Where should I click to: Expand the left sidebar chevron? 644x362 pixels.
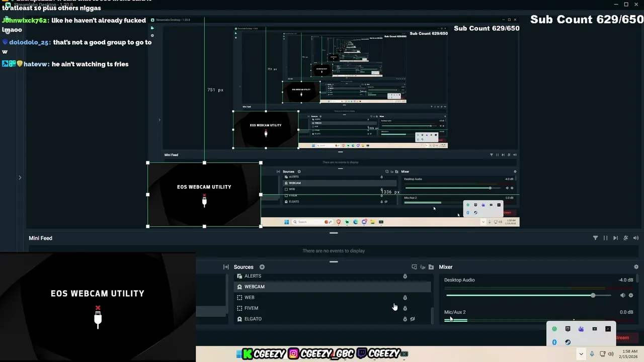[x=20, y=177]
